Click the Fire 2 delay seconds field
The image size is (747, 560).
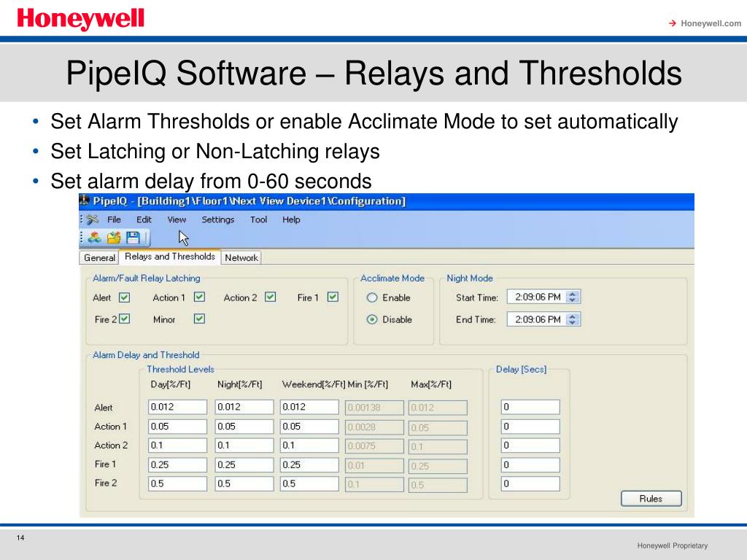(x=530, y=484)
